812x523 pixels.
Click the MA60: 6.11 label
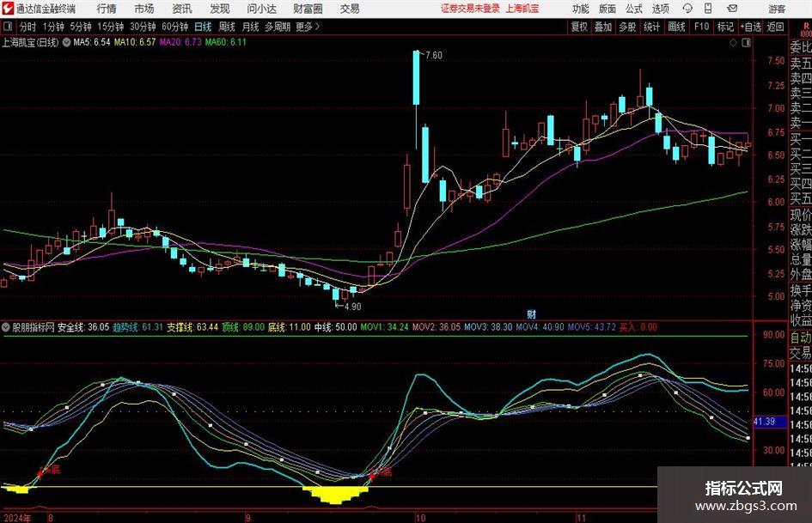(x=226, y=42)
